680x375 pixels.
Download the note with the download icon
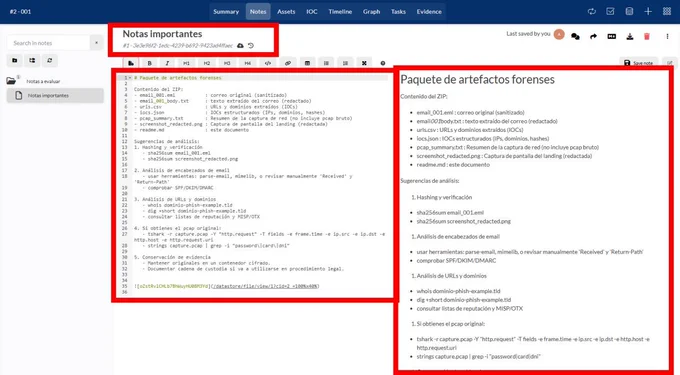tap(630, 36)
